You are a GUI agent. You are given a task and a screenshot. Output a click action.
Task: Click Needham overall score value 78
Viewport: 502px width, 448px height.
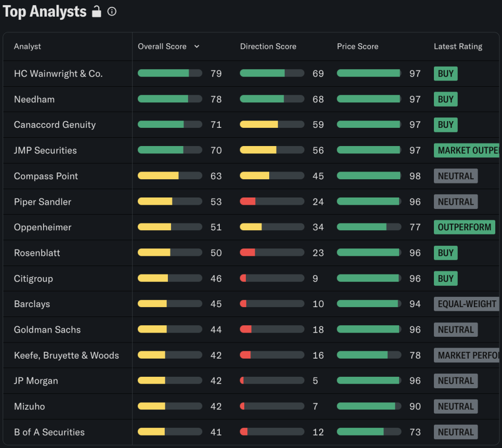[x=216, y=99]
